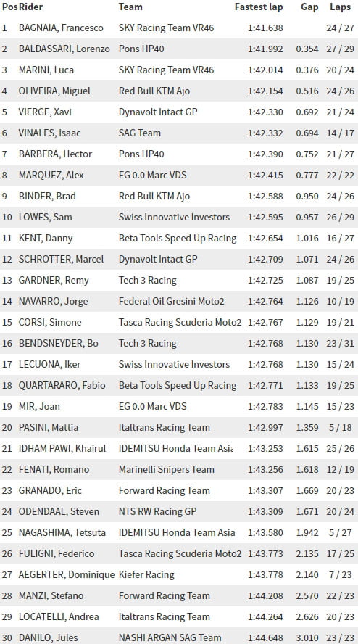
Task: Select DANILO, Jules row
Action: (179, 636)
